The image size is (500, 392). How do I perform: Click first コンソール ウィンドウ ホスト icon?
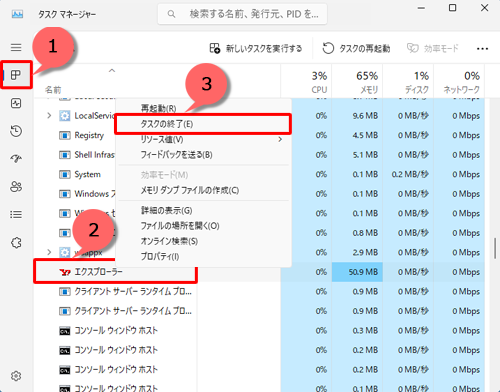click(65, 331)
